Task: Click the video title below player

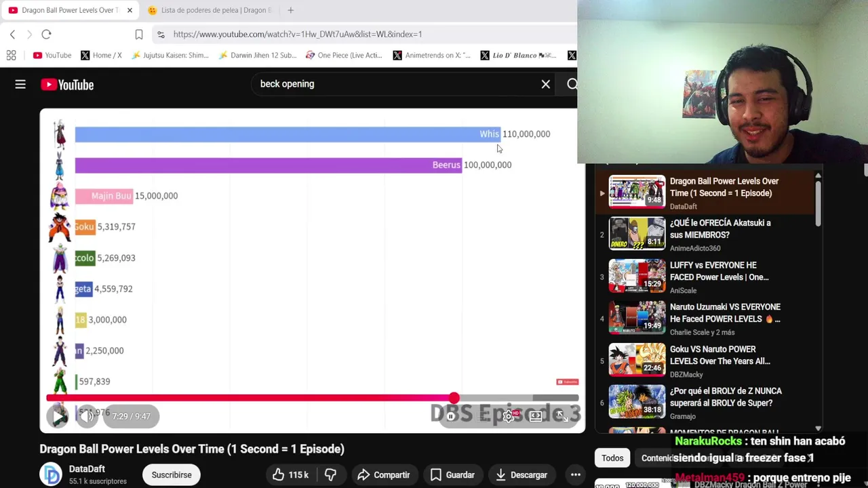Action: click(192, 449)
